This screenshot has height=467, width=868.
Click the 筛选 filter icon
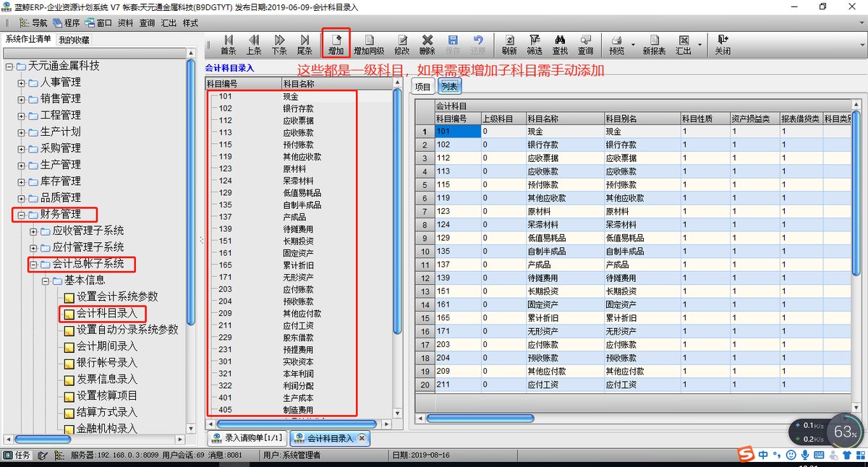click(535, 45)
